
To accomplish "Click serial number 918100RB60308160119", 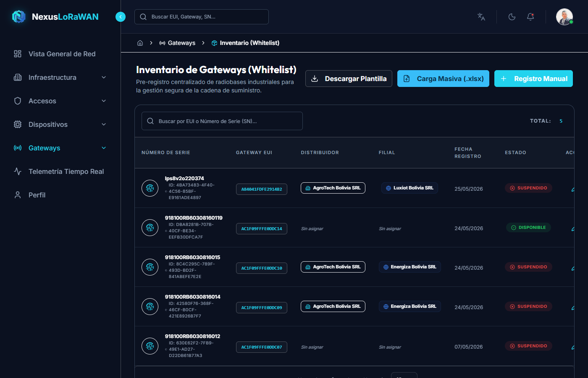I will pyautogui.click(x=194, y=218).
